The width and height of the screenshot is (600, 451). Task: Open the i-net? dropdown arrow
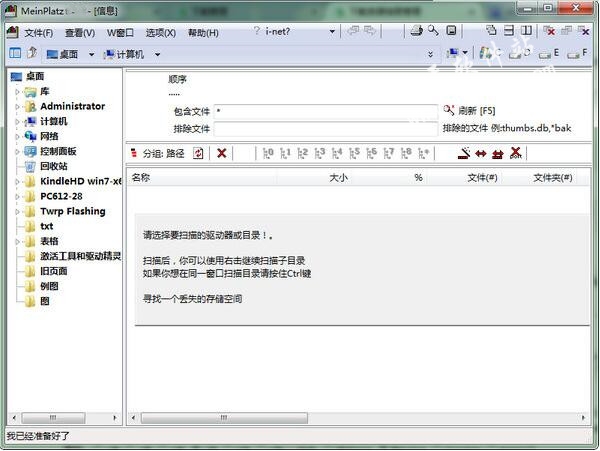coord(332,32)
